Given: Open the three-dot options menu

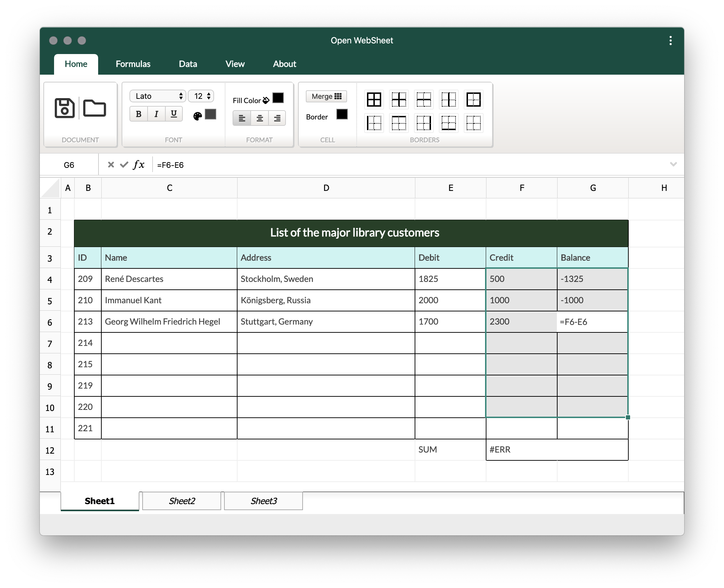Looking at the screenshot, I should coord(670,41).
